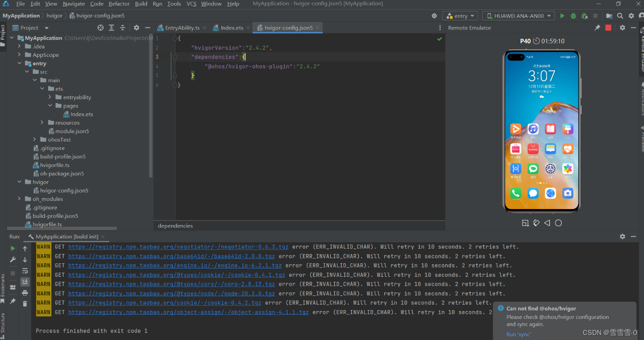This screenshot has width=644, height=340.
Task: Run the app with green play button
Action: (562, 16)
